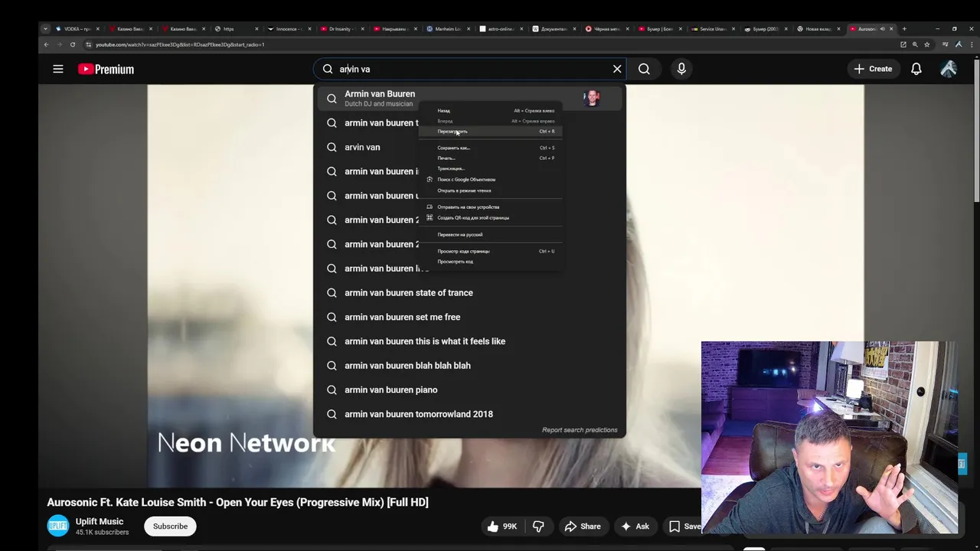Image resolution: width=980 pixels, height=551 pixels.
Task: Dislike the video with thumbs down
Action: point(538,527)
